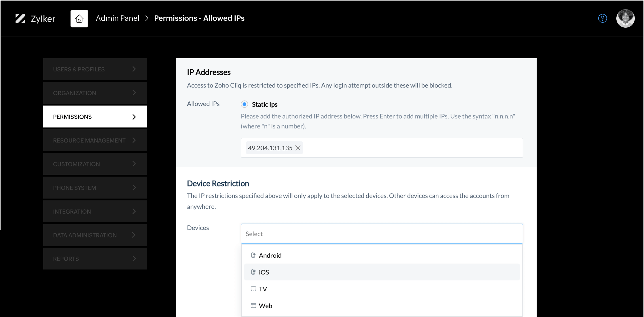Open the Users & Profiles menu
The image size is (644, 317).
(x=79, y=69)
